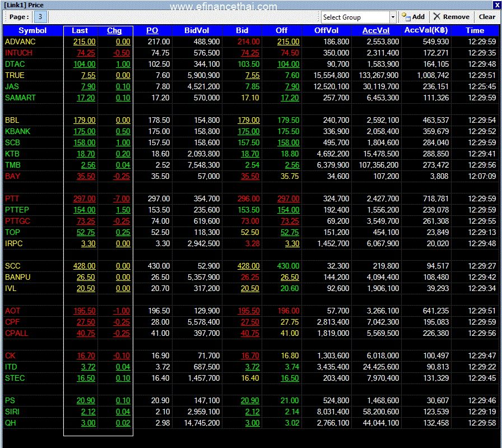Viewport: 502px width, 448px height.
Task: Select the IRPC symbol
Action: point(14,243)
